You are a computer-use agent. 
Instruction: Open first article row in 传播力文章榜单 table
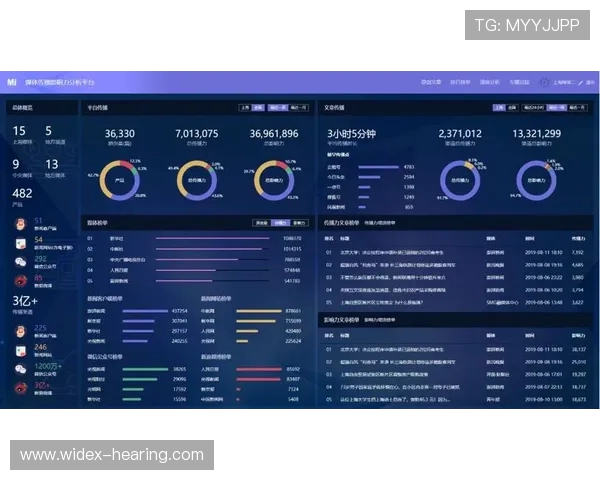tap(400, 253)
